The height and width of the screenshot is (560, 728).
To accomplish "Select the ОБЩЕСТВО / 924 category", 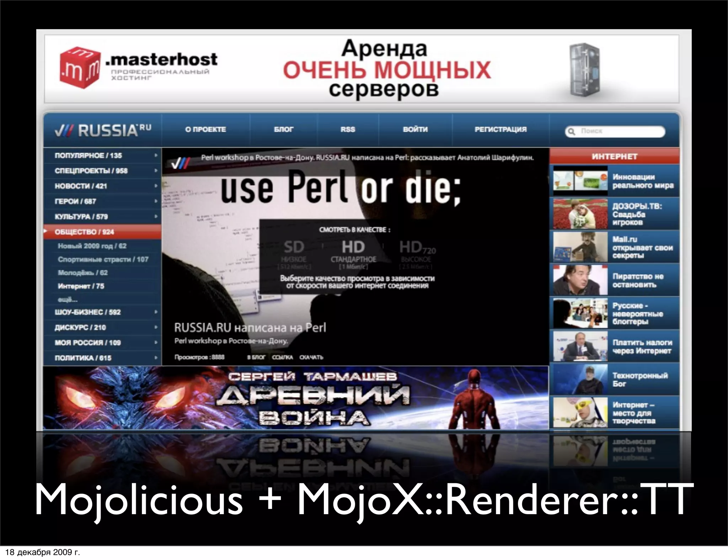I will coord(102,232).
